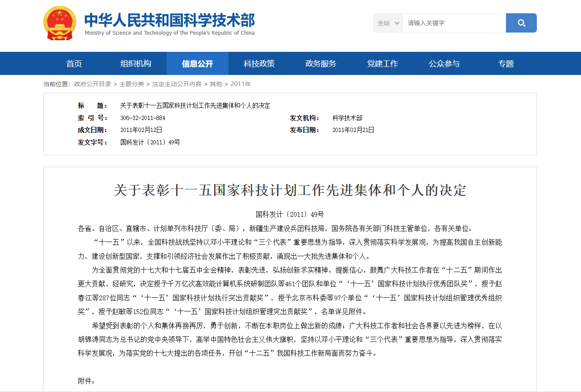Click the 请输入关键字 search input field
The width and height of the screenshot is (581, 392).
453,23
